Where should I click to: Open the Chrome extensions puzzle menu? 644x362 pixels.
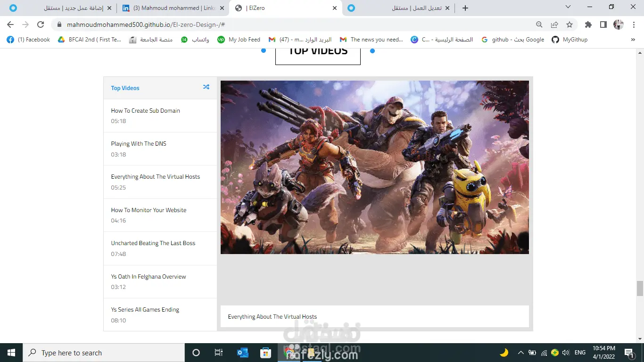click(x=588, y=25)
